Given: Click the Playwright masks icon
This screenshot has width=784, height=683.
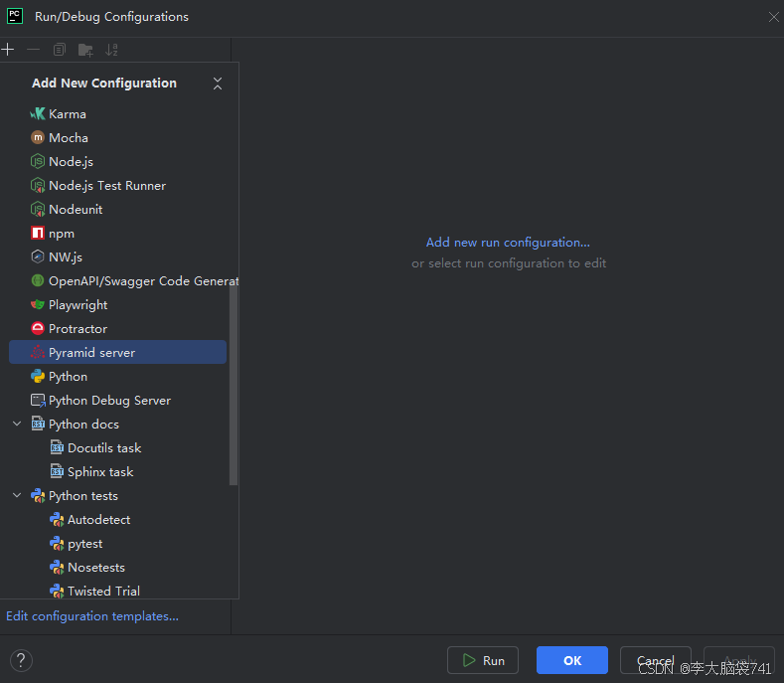Looking at the screenshot, I should (x=38, y=305).
